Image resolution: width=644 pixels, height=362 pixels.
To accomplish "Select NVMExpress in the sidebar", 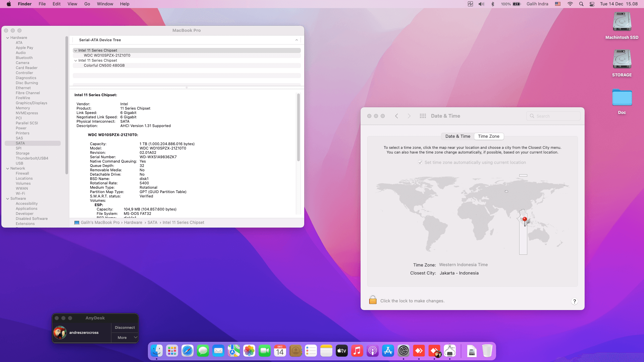I will click(x=27, y=113).
